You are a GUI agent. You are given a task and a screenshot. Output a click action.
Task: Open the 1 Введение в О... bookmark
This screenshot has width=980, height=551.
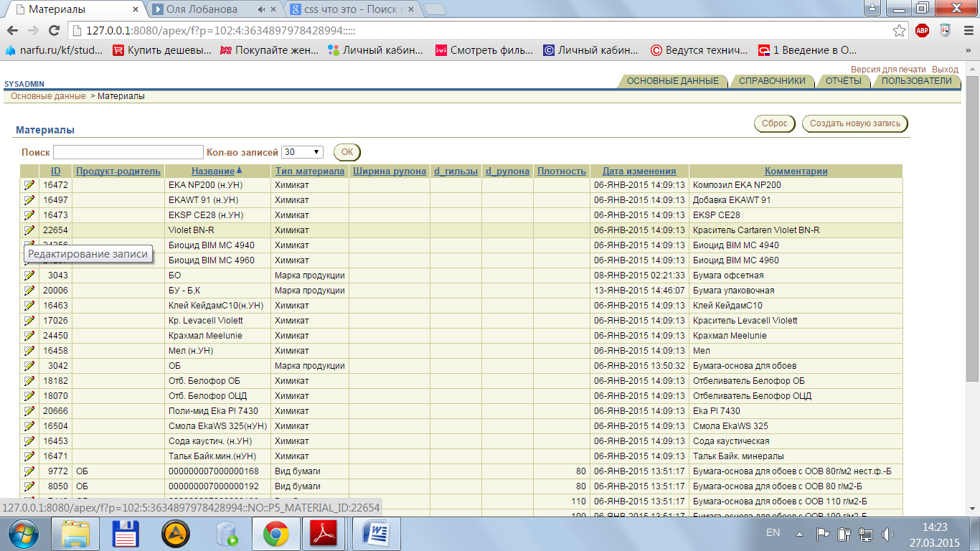click(x=807, y=50)
